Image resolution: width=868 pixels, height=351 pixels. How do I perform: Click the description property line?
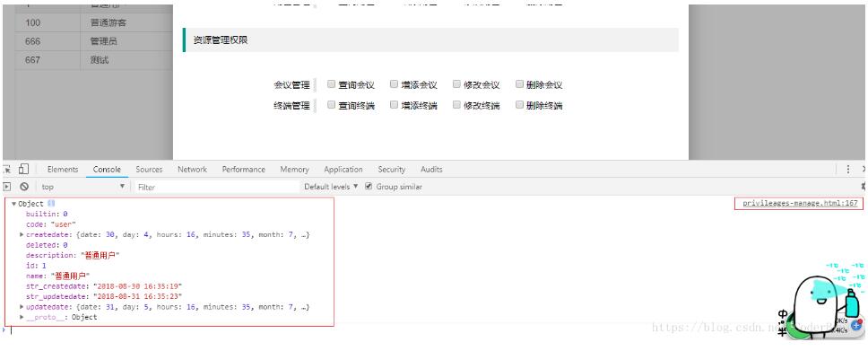pos(73,255)
